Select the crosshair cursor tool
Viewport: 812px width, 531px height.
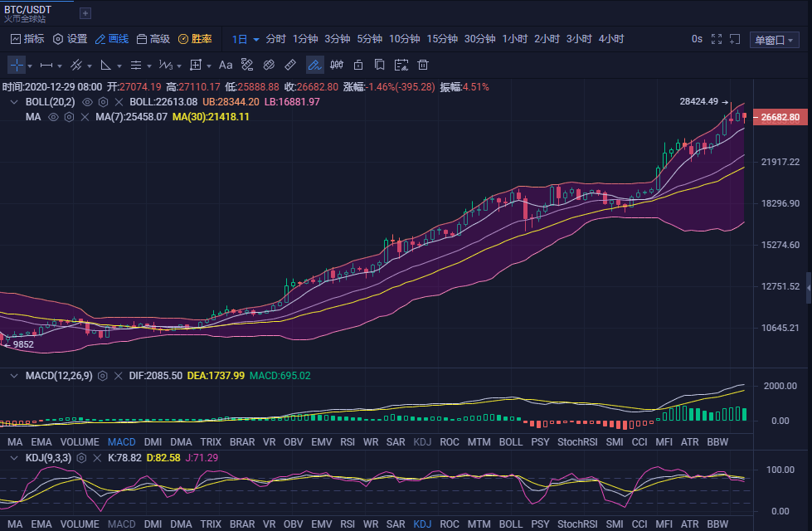point(15,65)
